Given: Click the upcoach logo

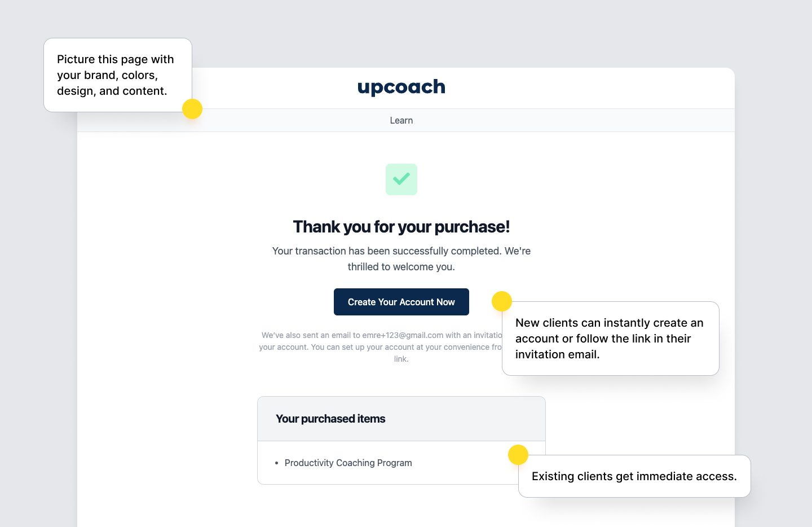Looking at the screenshot, I should pyautogui.click(x=401, y=87).
